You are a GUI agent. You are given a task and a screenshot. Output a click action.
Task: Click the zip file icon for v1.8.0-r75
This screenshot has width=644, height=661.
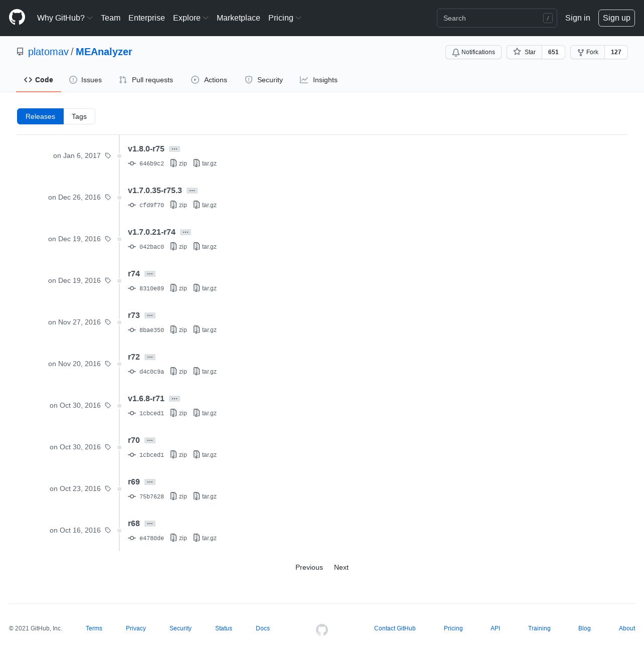pyautogui.click(x=174, y=163)
